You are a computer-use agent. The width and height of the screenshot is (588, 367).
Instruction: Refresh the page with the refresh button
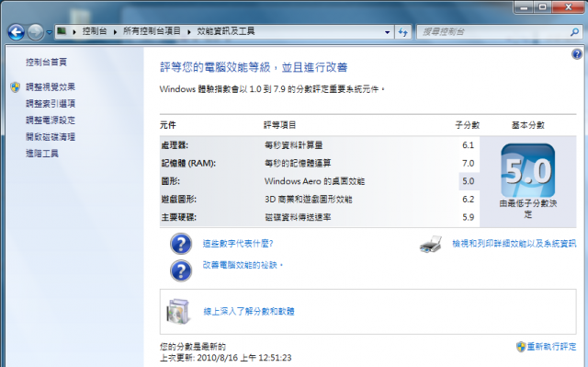(402, 32)
